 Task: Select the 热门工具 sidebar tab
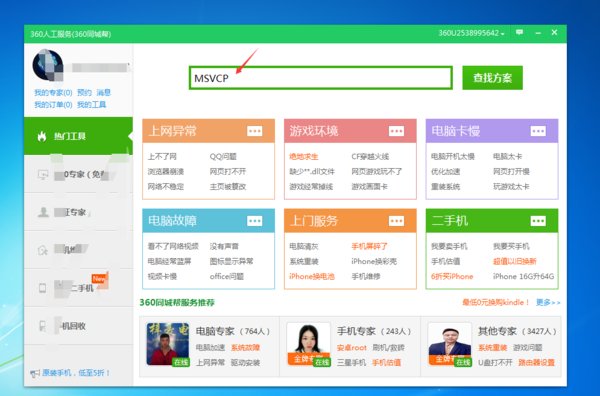[78, 136]
